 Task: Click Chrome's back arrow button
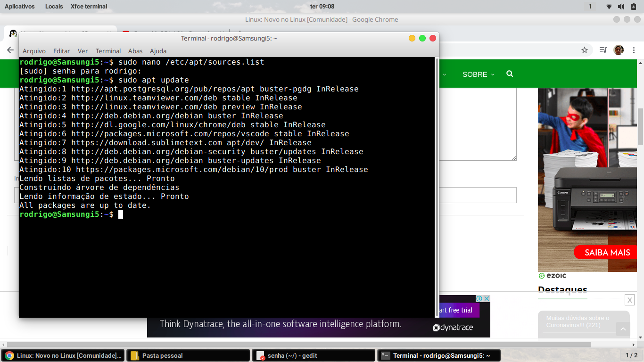click(x=10, y=50)
